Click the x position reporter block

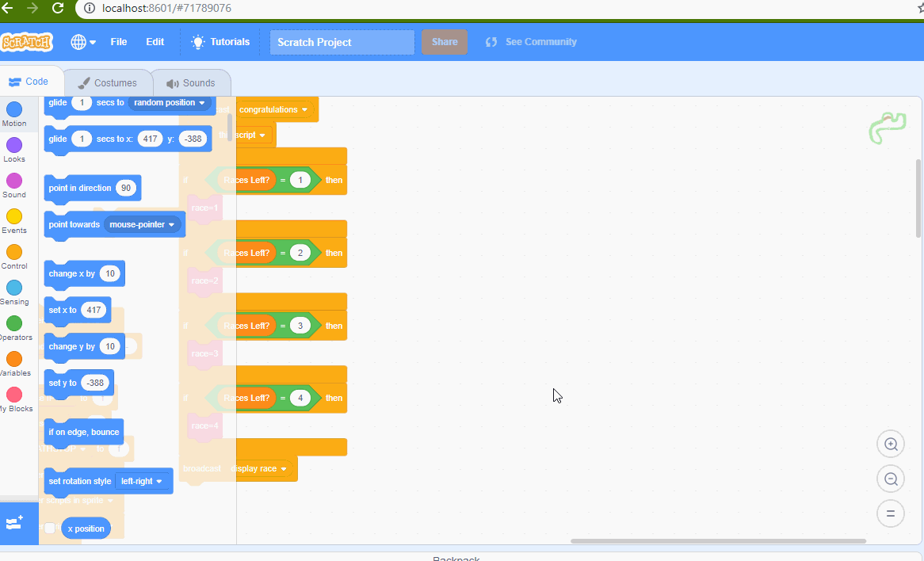pyautogui.click(x=86, y=529)
